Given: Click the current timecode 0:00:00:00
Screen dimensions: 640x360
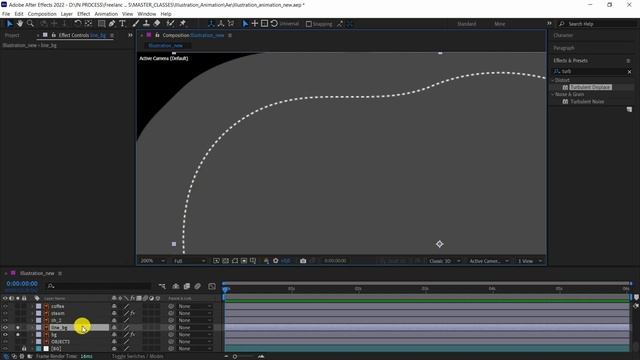Looking at the screenshot, I should (x=22, y=284).
